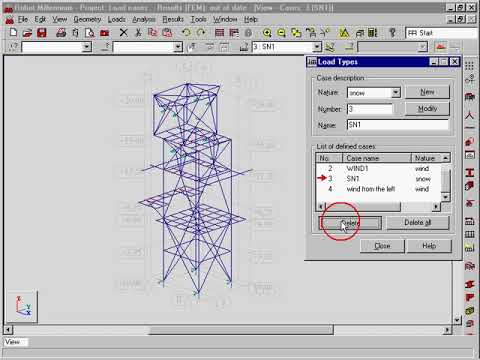Click the case selection icon left of 3:SN1

pyautogui.click(x=244, y=47)
